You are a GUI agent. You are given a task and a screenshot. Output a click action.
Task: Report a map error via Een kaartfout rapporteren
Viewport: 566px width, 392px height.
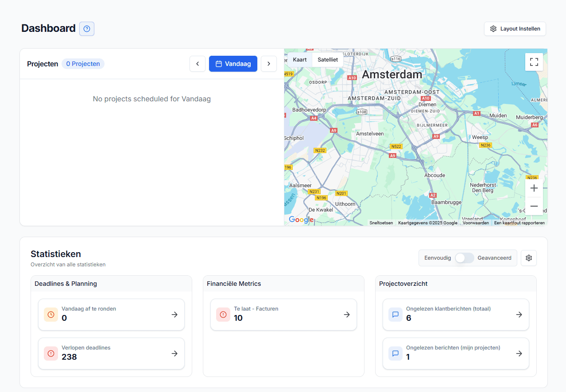pos(519,223)
